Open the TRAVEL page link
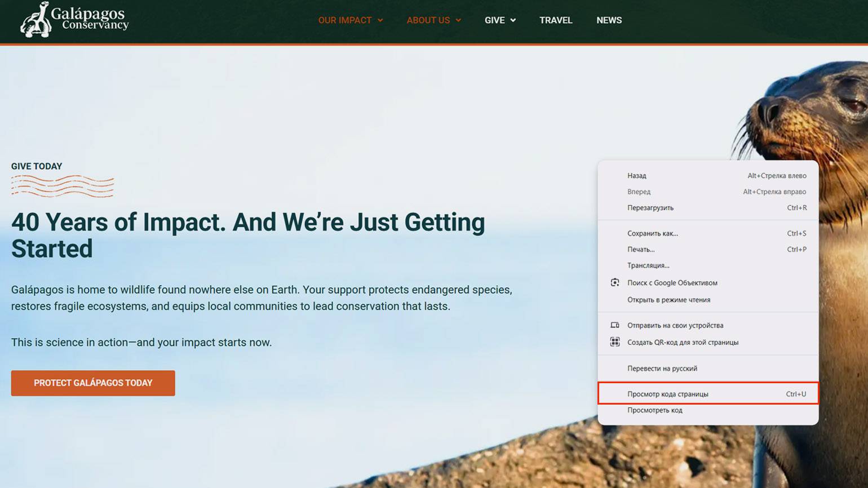Viewport: 868px width, 488px height. [x=555, y=20]
